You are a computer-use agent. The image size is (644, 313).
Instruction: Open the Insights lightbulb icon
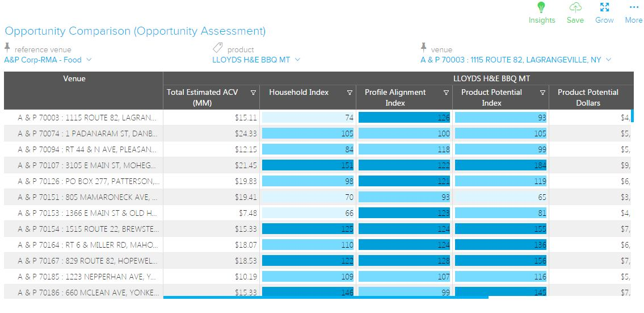tap(541, 8)
